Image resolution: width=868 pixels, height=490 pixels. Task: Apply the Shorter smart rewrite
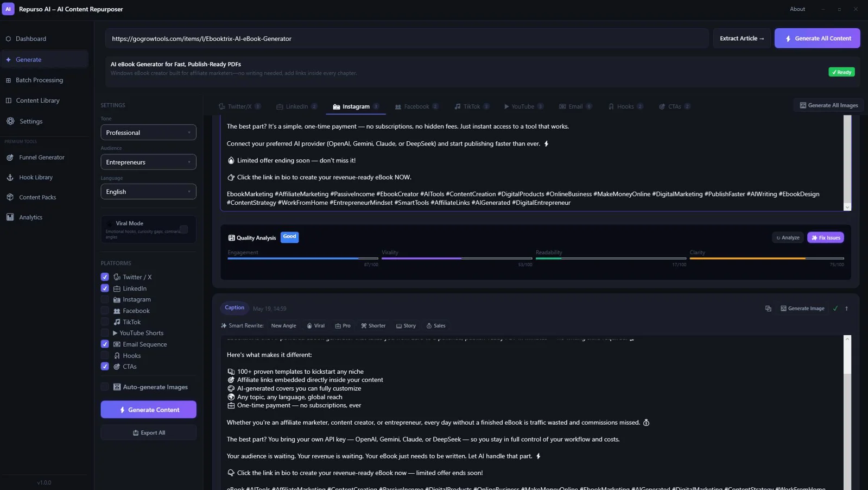pyautogui.click(x=373, y=326)
